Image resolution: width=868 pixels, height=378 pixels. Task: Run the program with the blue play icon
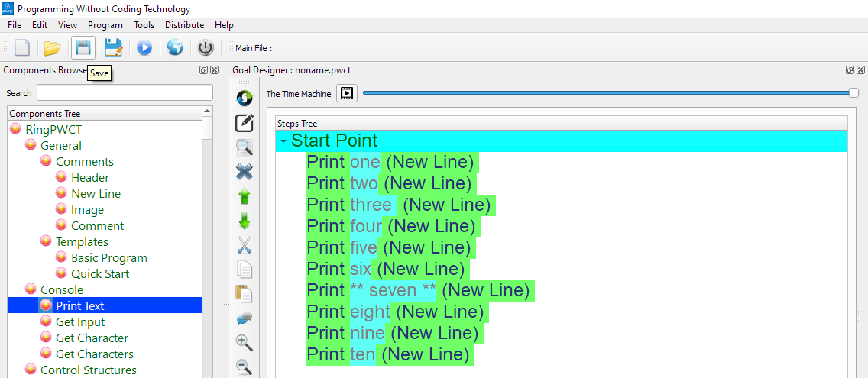point(144,48)
